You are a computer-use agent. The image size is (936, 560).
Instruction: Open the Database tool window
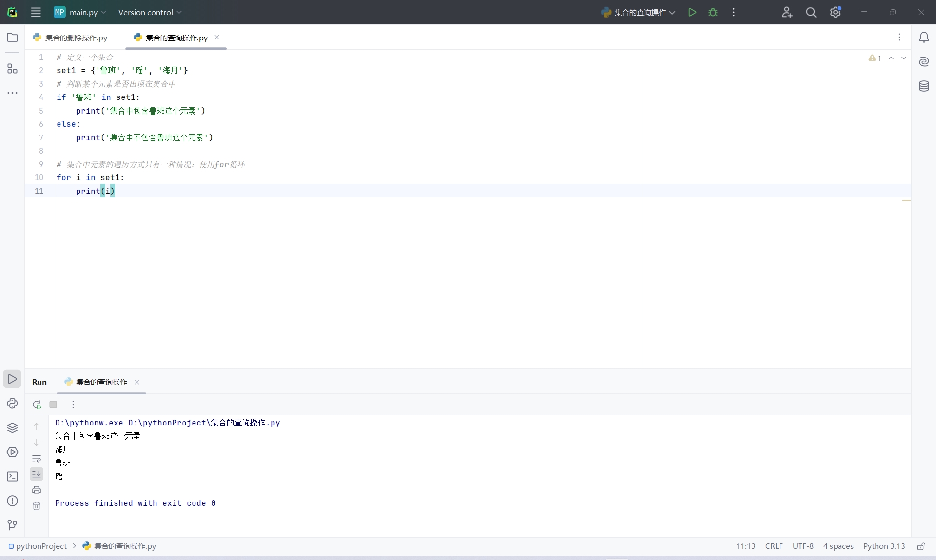click(x=924, y=86)
